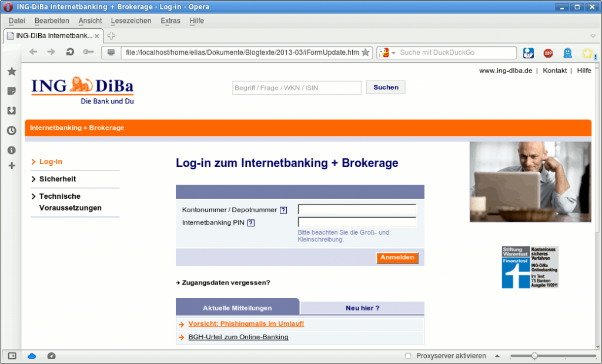
Task: Open the Kontakt link
Action: [555, 71]
